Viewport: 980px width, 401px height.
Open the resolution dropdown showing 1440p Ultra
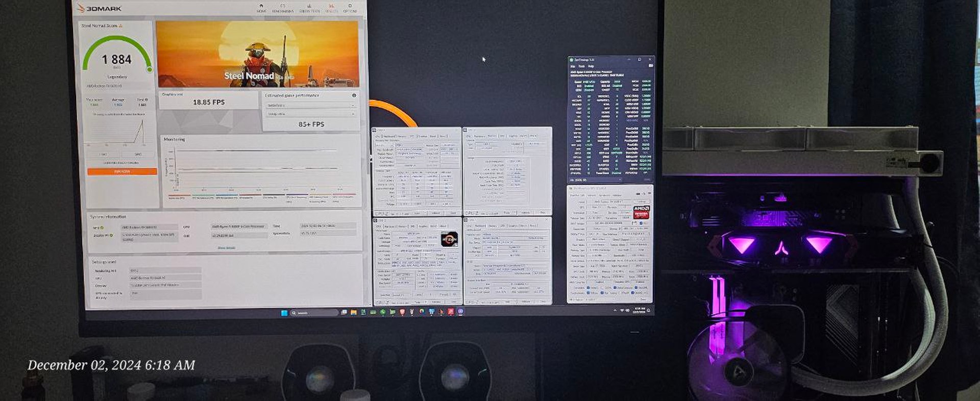pyautogui.click(x=310, y=114)
